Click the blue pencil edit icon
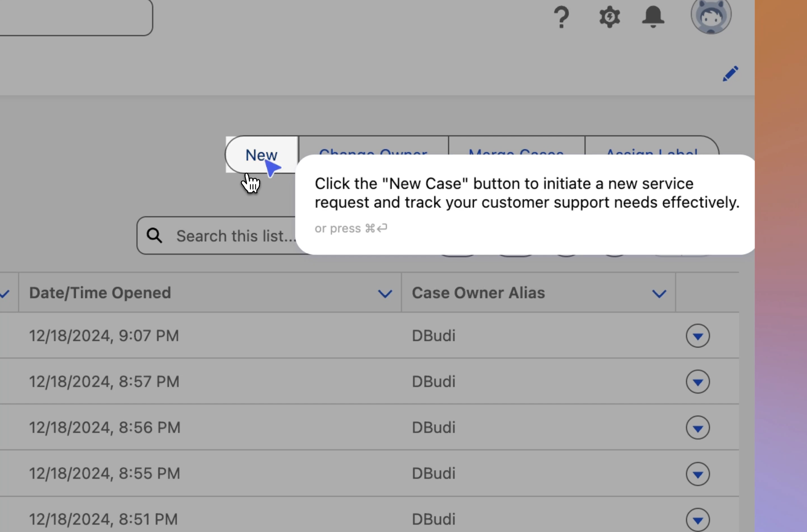Image resolution: width=807 pixels, height=532 pixels. [730, 74]
